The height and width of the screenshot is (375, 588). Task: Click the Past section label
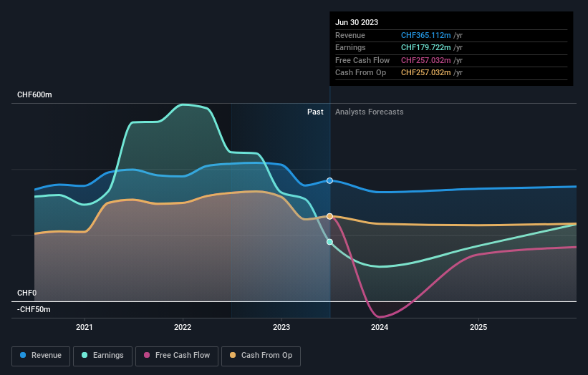click(315, 112)
